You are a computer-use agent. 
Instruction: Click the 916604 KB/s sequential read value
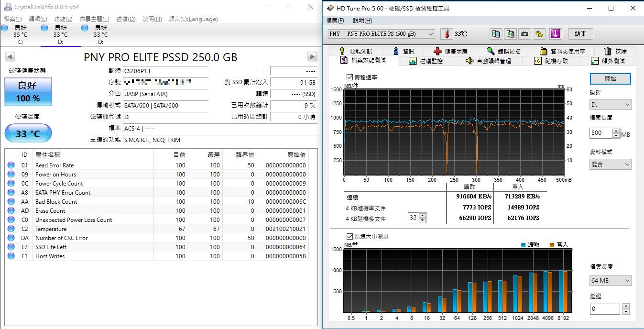474,197
